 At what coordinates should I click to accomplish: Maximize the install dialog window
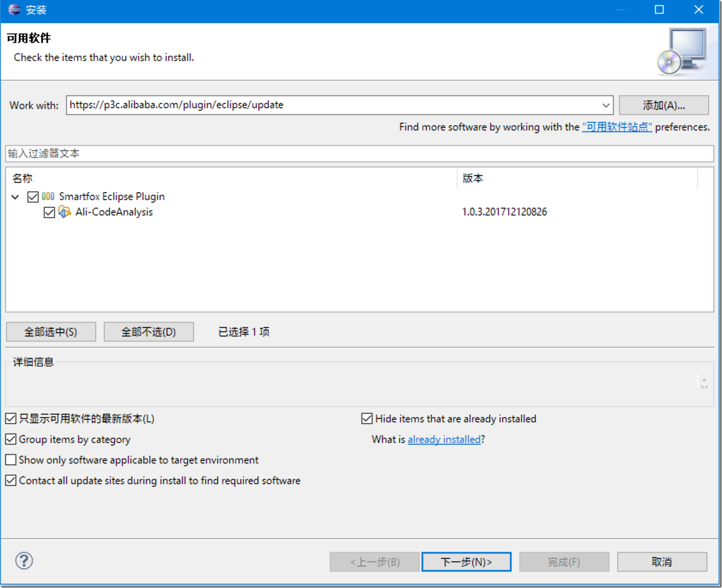coord(659,9)
